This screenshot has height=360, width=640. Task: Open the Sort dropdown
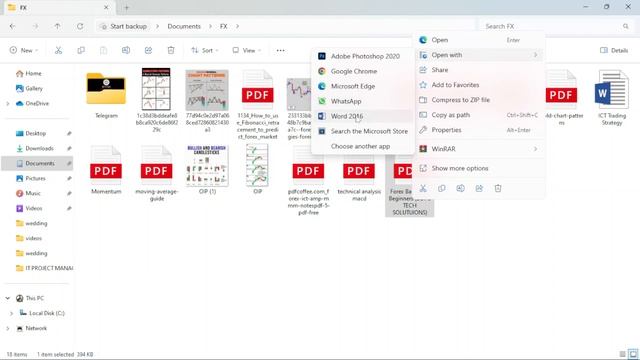pyautogui.click(x=205, y=50)
